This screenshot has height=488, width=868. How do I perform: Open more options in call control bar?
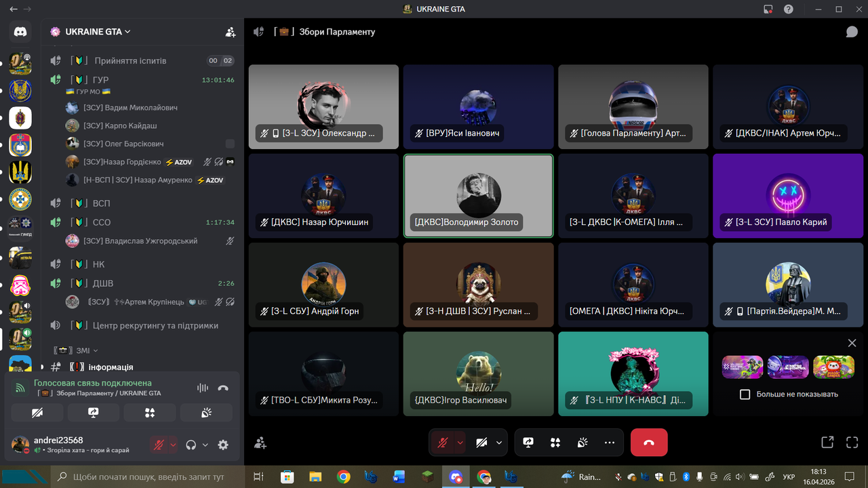click(x=610, y=443)
